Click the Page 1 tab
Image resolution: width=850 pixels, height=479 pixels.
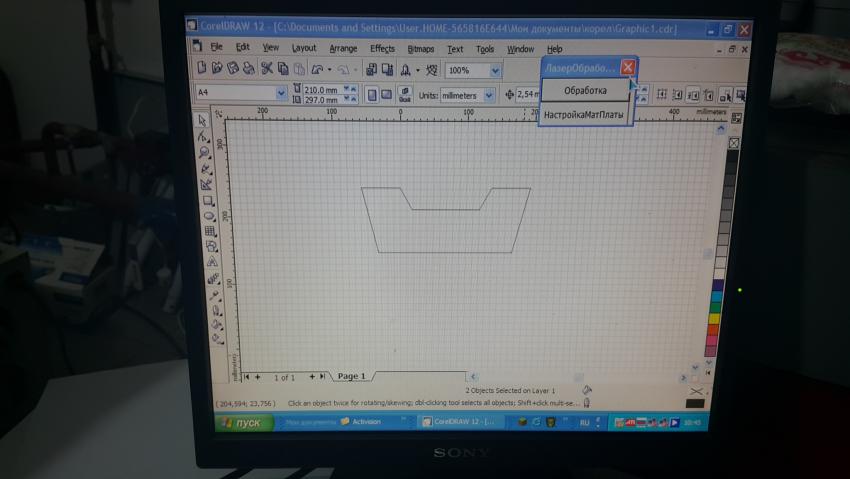click(351, 376)
